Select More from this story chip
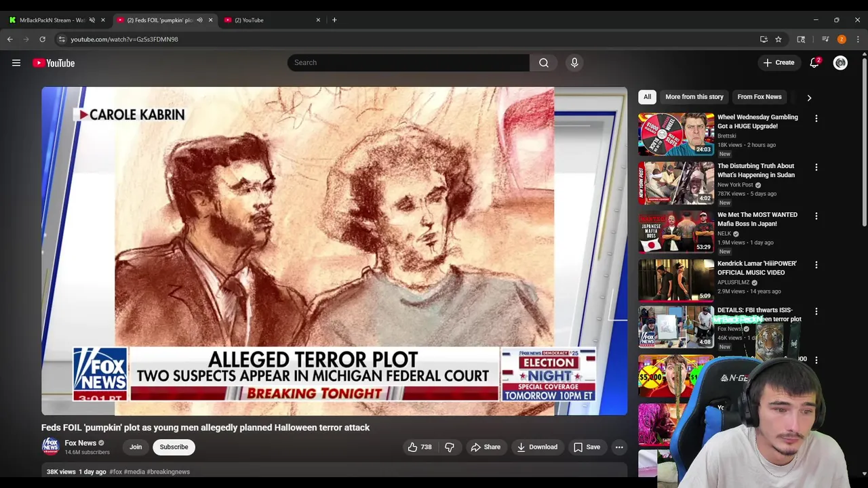 (694, 97)
